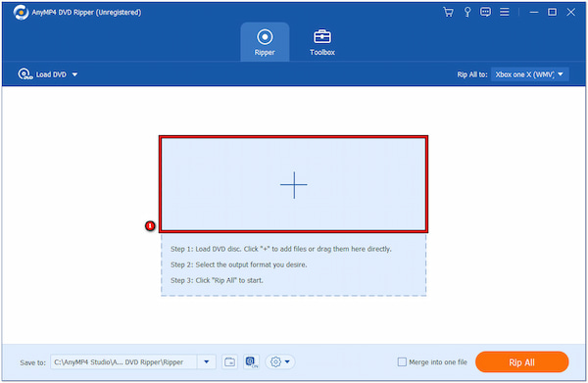This screenshot has width=588, height=383.
Task: Click the plus sign to add files
Action: [x=294, y=185]
